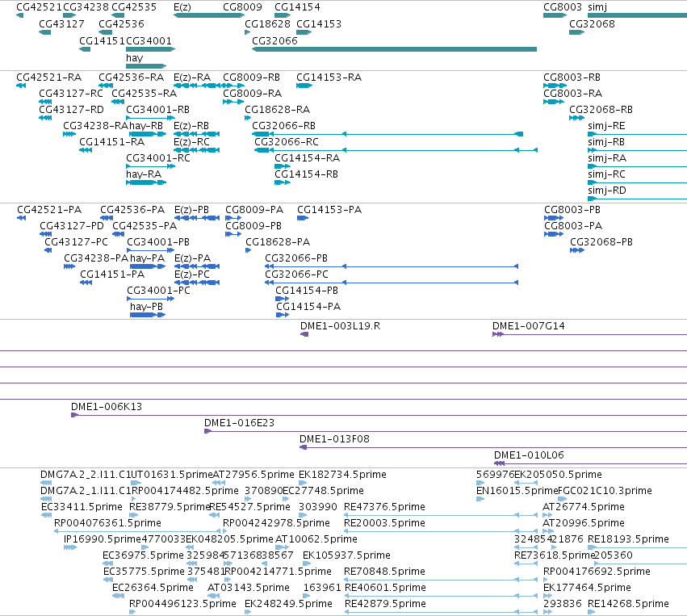Select EST EK182734.5prime
This screenshot has width=687, height=616.
click(x=303, y=483)
